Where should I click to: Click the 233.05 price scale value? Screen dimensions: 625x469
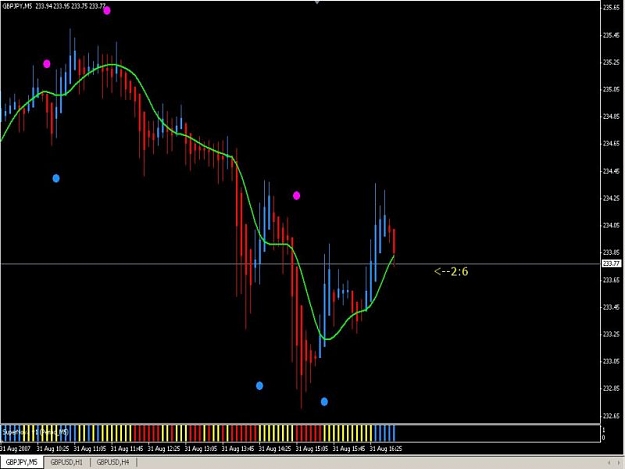611,361
